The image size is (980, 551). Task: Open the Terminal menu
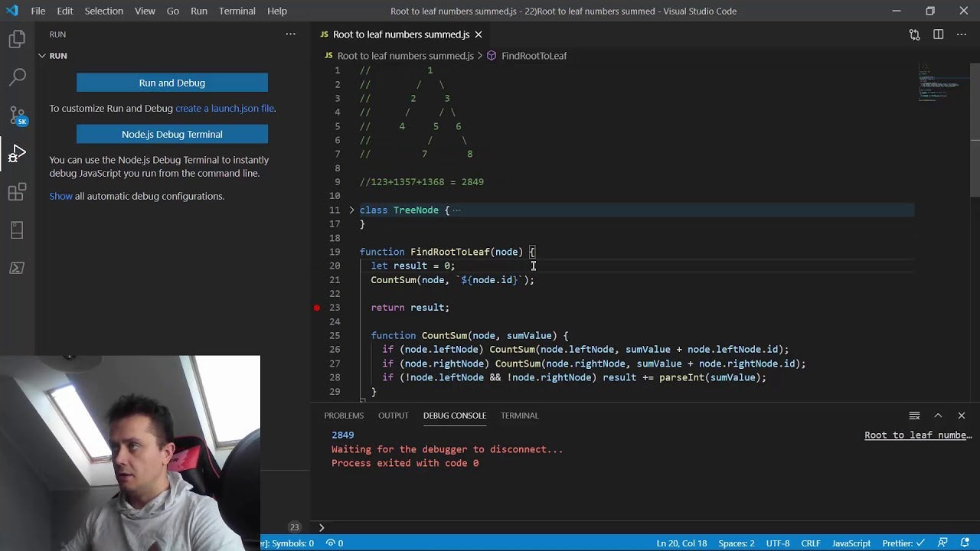coord(237,11)
